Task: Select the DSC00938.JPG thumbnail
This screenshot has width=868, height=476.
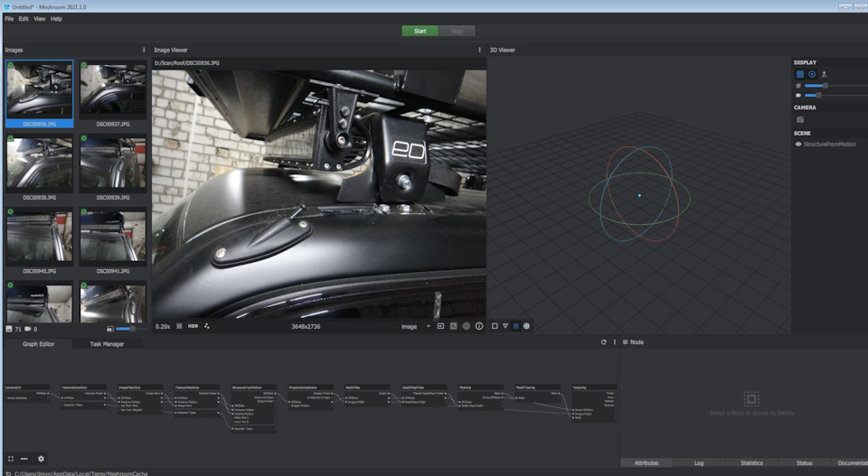Action: (39, 167)
